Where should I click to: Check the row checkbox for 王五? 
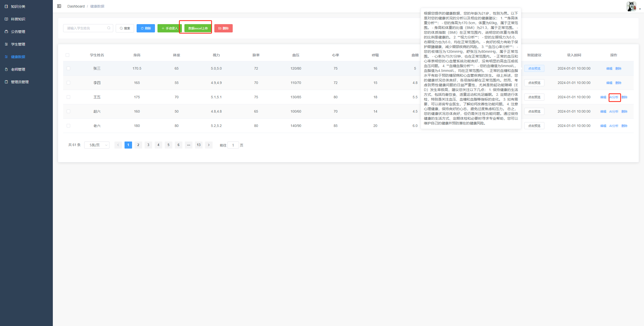point(68,97)
